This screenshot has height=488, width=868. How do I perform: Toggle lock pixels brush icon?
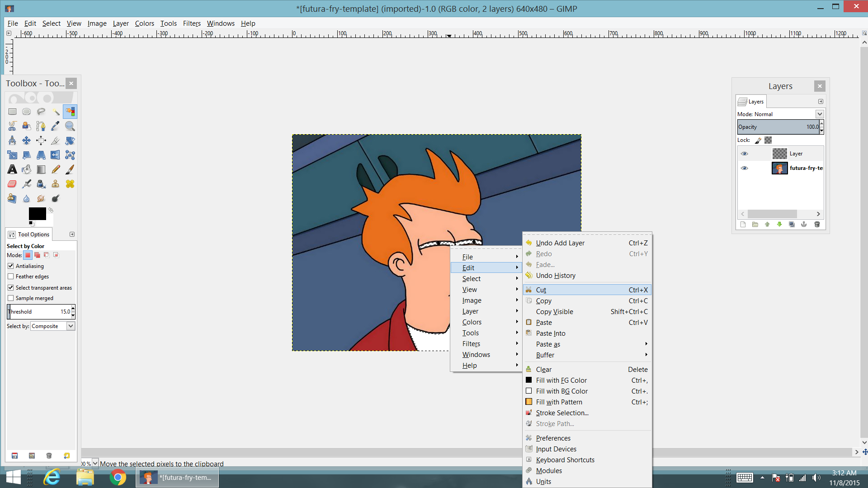[758, 141]
